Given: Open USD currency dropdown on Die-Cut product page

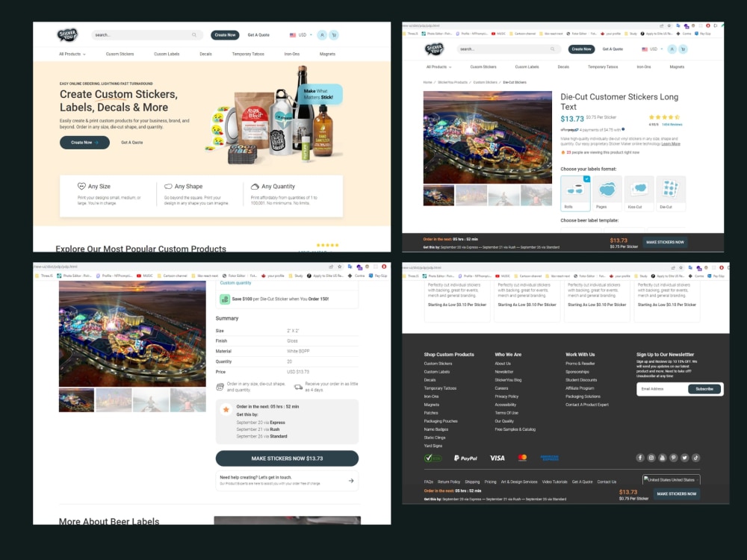Looking at the screenshot, I should click(x=652, y=49).
